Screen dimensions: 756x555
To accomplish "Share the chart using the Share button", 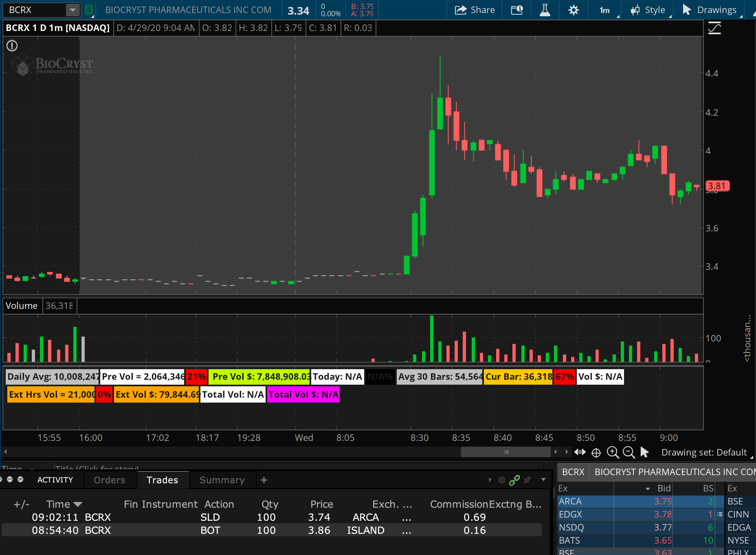I will pyautogui.click(x=475, y=10).
